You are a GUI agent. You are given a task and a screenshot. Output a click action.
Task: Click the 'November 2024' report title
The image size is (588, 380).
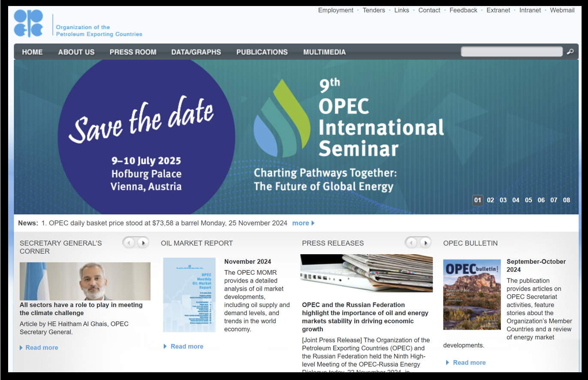point(247,261)
